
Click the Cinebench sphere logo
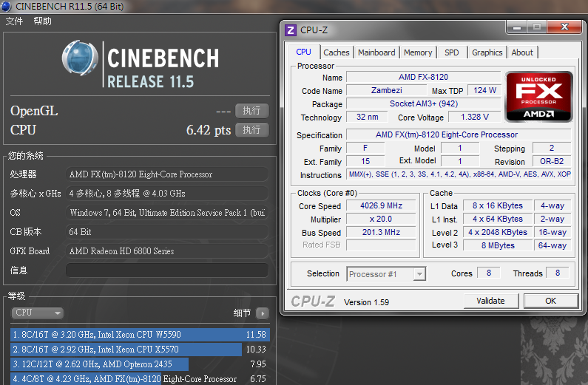[80, 58]
